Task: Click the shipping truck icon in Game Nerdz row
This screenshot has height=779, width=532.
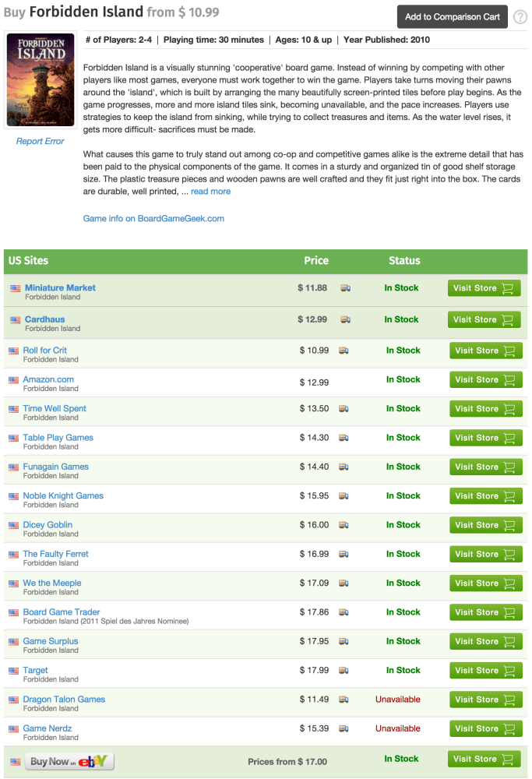Action: [344, 729]
